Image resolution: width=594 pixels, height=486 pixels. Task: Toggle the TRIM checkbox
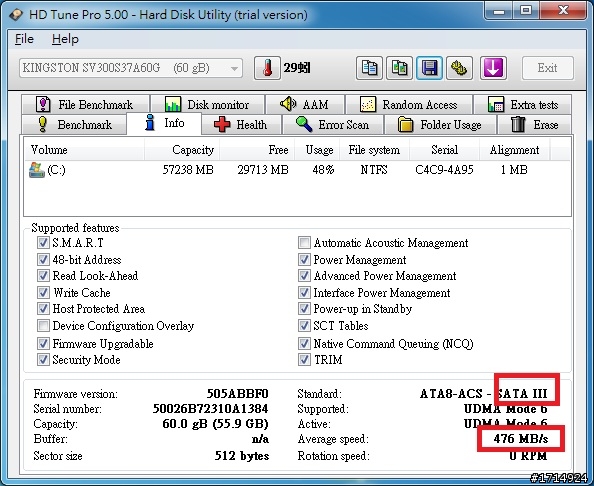pyautogui.click(x=304, y=359)
